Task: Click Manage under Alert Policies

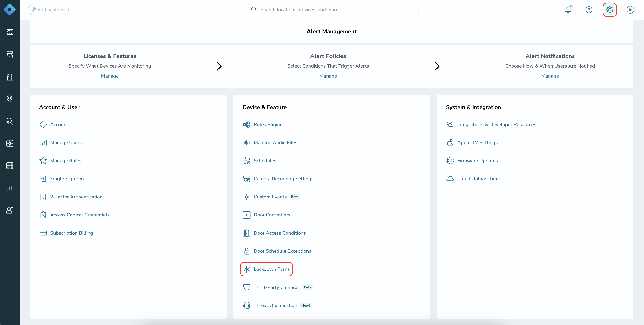Action: click(328, 76)
